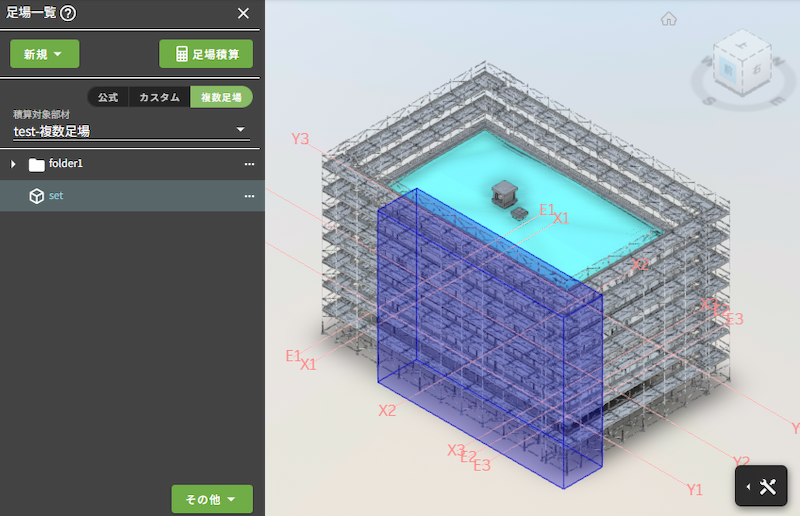The height and width of the screenshot is (516, 800).
Task: Select the カスタム tab
Action: [x=159, y=97]
